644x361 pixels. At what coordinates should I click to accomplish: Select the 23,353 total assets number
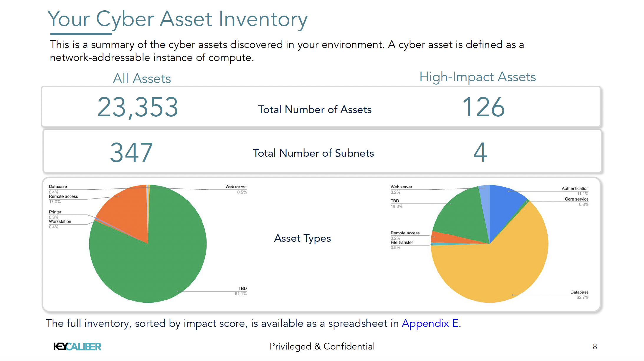pos(138,107)
